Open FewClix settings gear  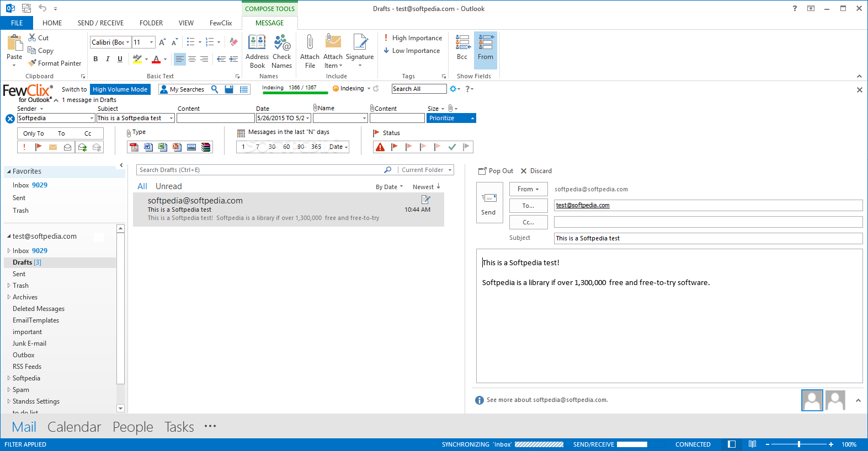point(453,89)
